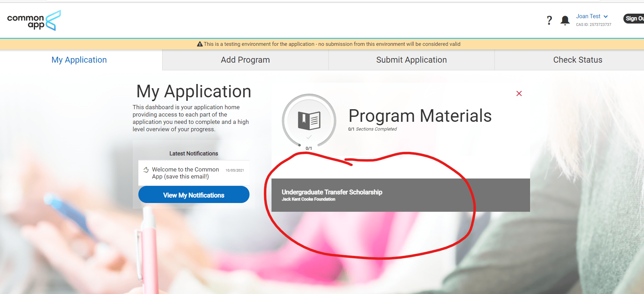644x294 pixels.
Task: Click the View My Notifications button
Action: pos(194,195)
